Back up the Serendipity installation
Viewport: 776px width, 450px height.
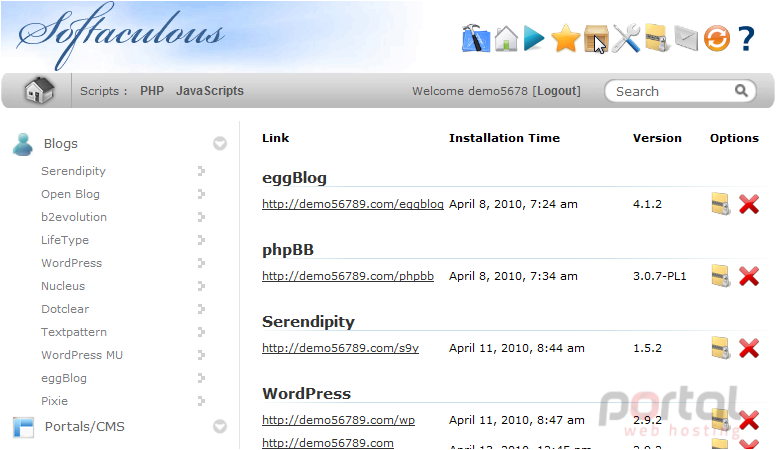click(x=721, y=348)
